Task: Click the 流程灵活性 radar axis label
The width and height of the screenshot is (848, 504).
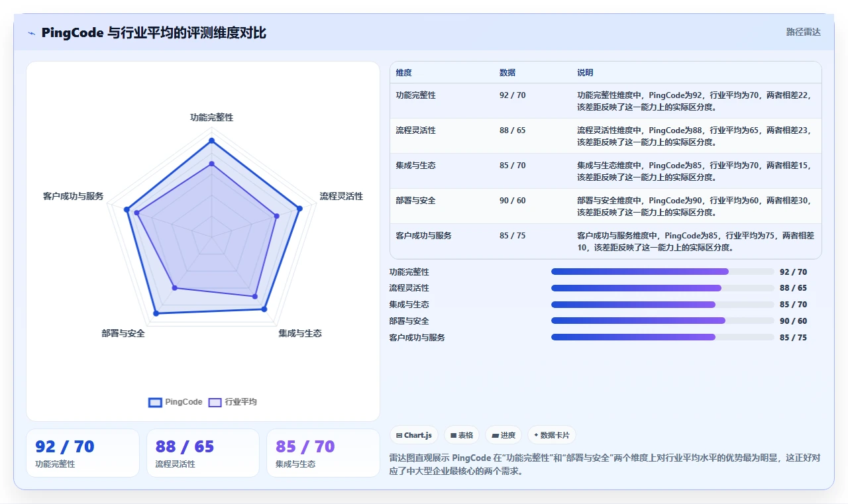Action: pyautogui.click(x=342, y=197)
